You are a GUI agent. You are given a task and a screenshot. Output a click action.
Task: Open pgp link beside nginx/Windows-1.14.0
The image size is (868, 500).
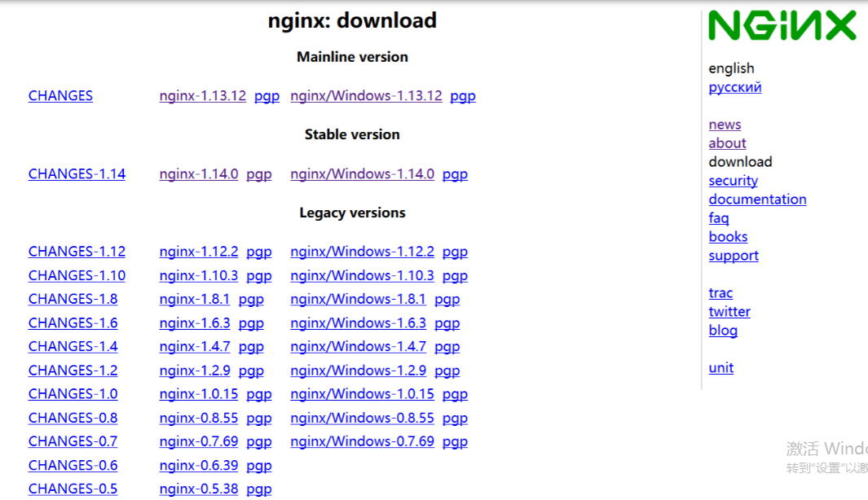click(455, 173)
